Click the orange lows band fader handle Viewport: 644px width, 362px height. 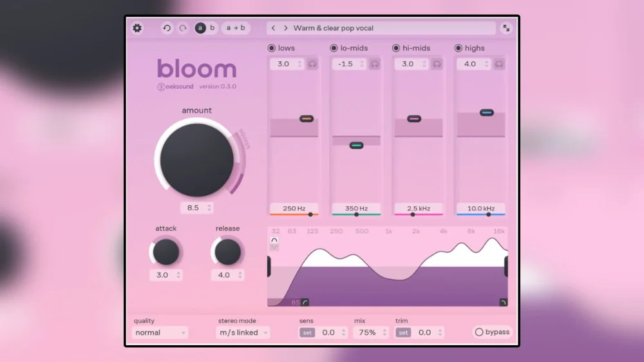pos(307,119)
